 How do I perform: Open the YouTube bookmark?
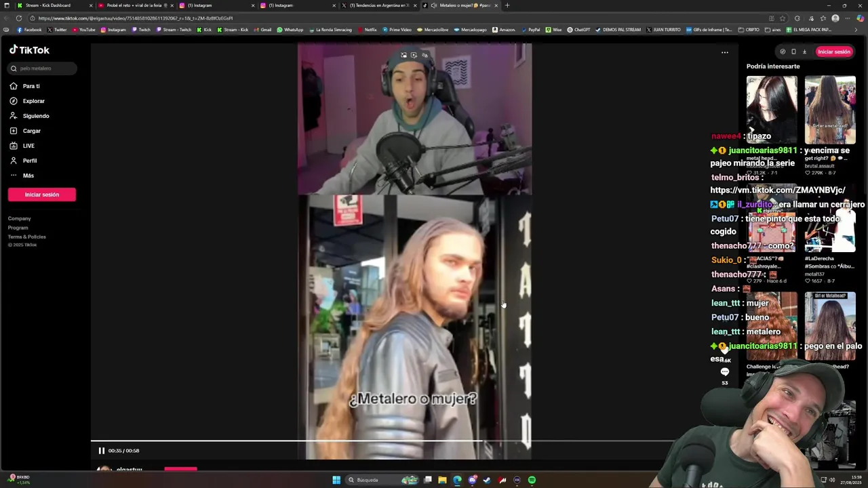click(84, 30)
